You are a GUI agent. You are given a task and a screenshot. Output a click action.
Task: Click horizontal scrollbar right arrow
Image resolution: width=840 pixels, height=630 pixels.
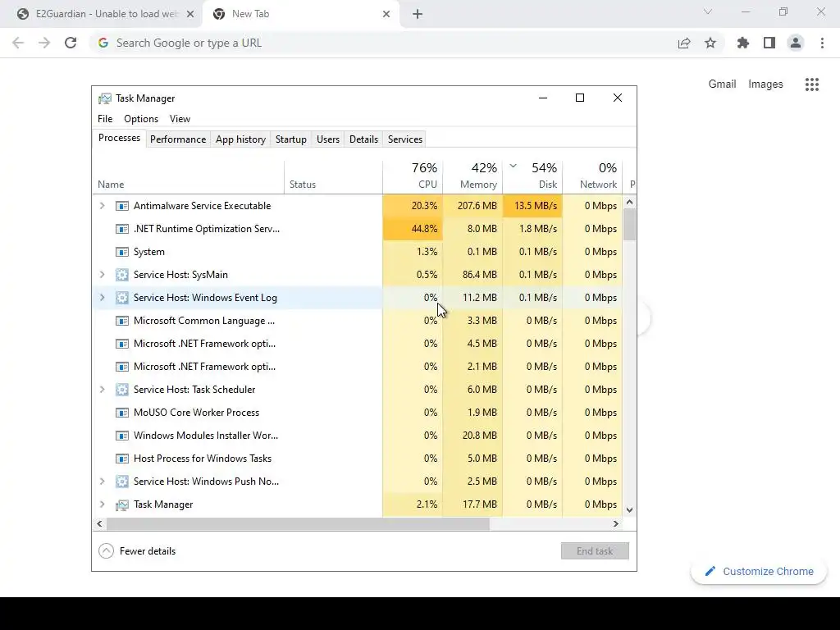pos(616,524)
